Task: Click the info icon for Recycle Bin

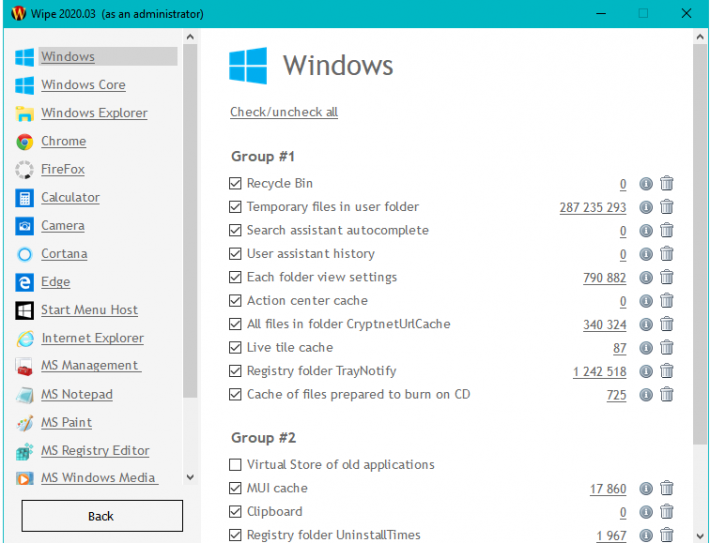Action: click(x=646, y=184)
